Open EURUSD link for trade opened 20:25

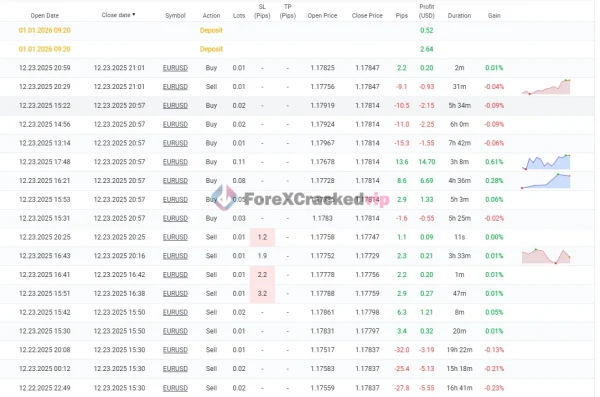coord(175,237)
